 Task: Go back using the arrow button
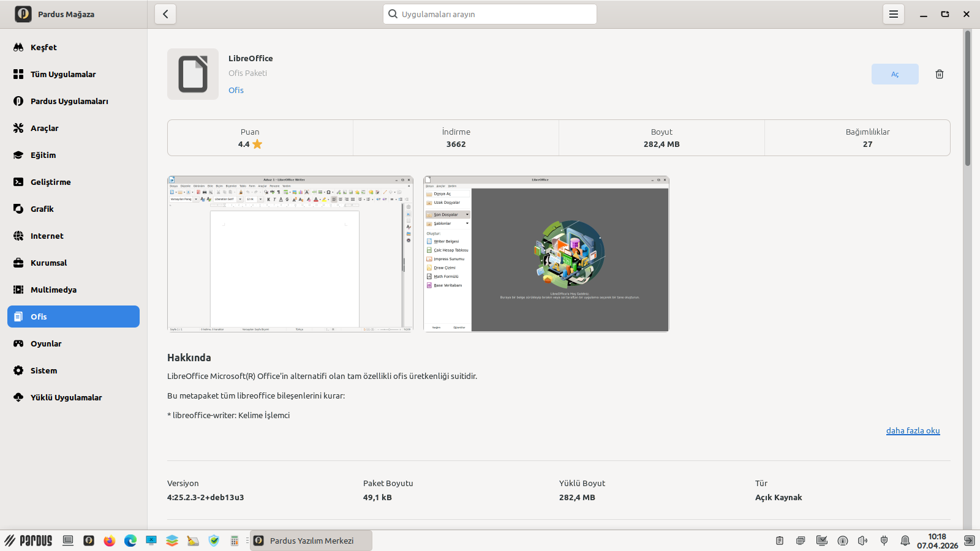click(x=165, y=14)
